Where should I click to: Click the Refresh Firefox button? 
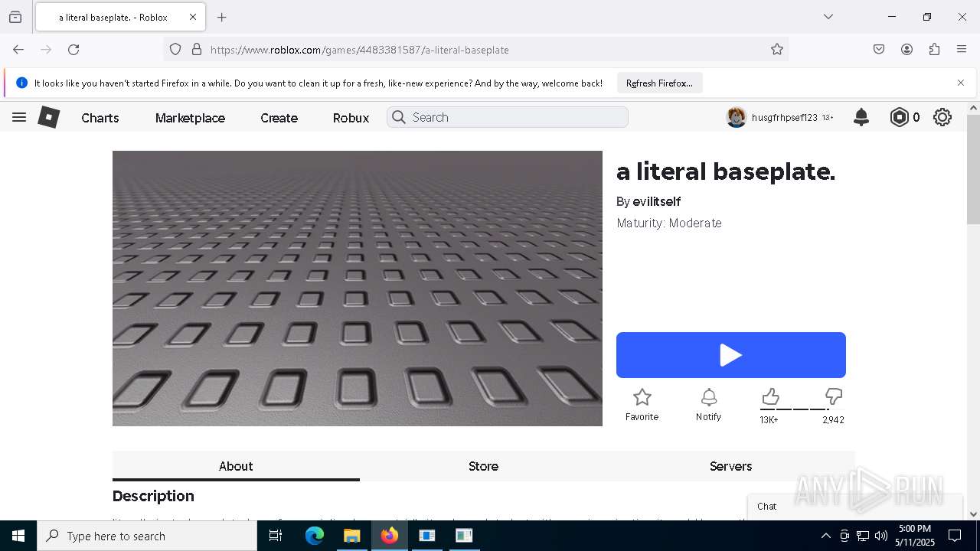659,83
